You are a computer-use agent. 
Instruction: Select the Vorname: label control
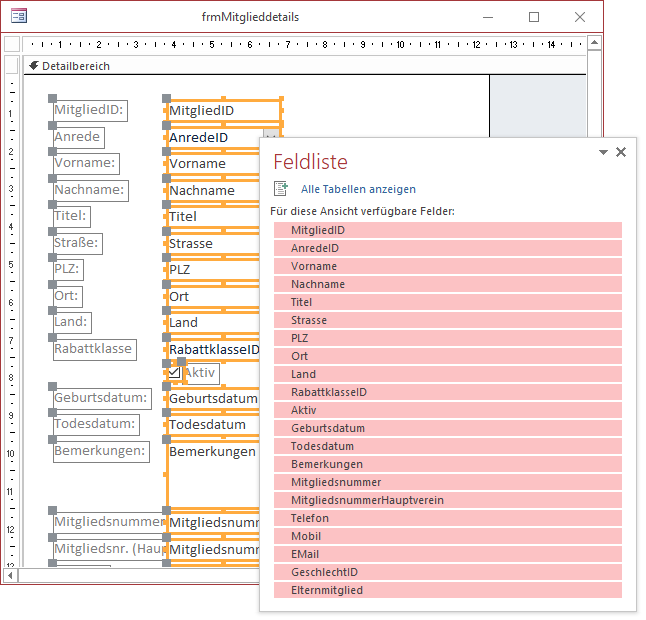click(87, 164)
